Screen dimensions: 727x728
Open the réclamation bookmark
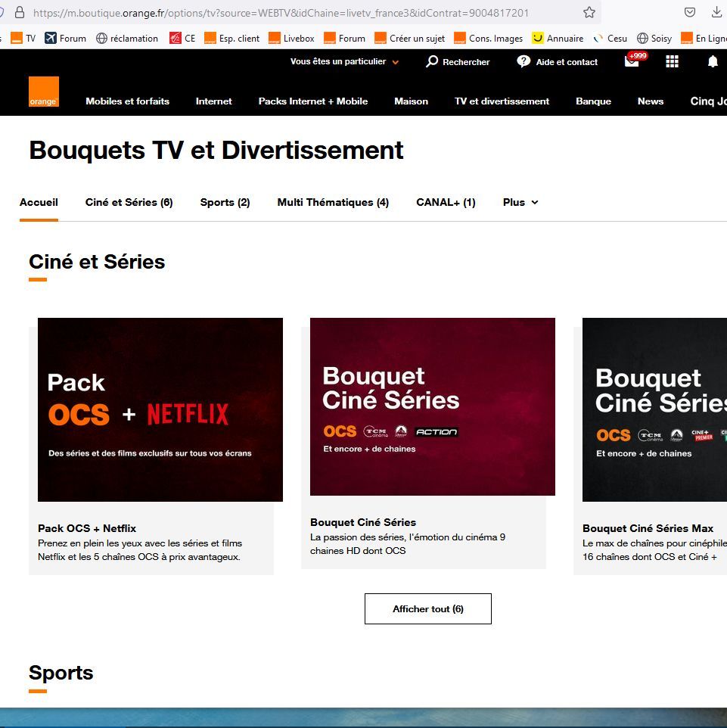pos(127,38)
